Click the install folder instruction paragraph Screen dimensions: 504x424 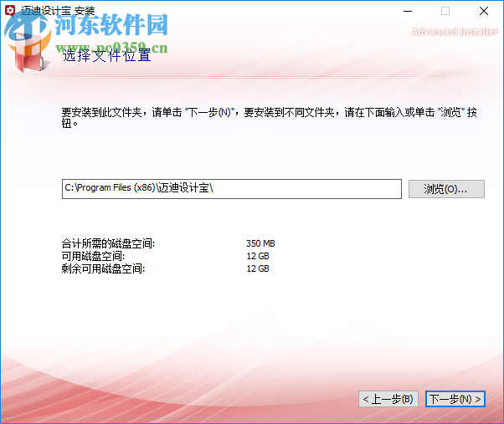tap(269, 117)
